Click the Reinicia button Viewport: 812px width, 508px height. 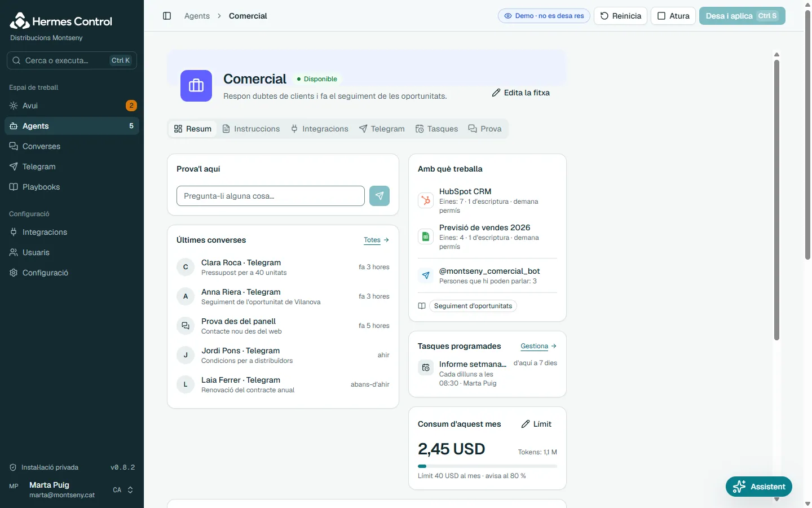[x=620, y=16]
